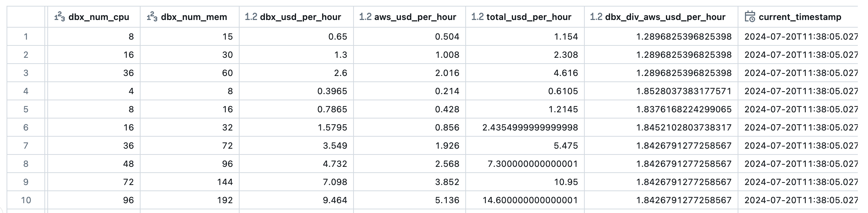Click the dbx_usd_per_hour cell 3.549
868x213 pixels.
(x=296, y=145)
